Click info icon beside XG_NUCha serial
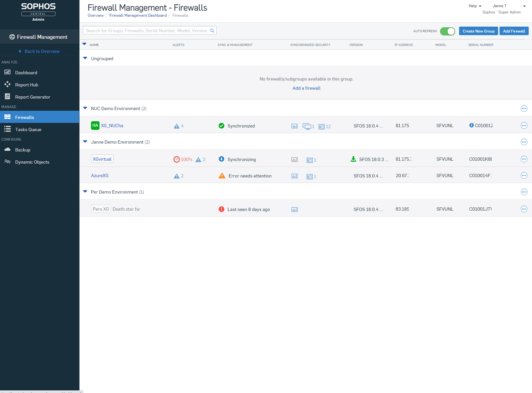This screenshot has height=393, width=532. [x=472, y=125]
